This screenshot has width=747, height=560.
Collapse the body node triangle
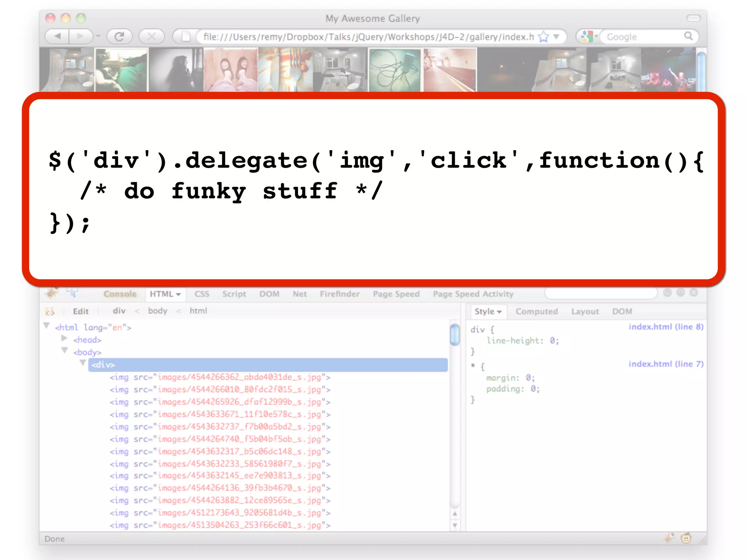[x=65, y=351]
